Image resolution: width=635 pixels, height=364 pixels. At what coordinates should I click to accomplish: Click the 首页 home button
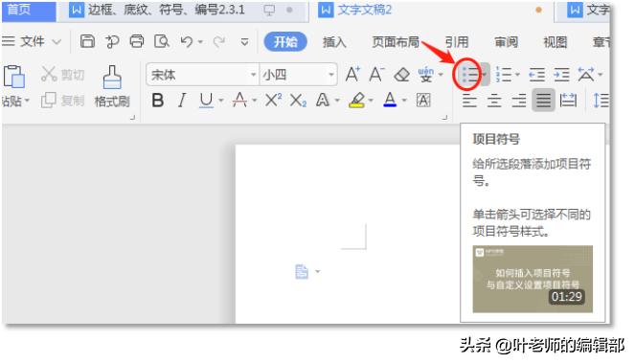click(29, 11)
